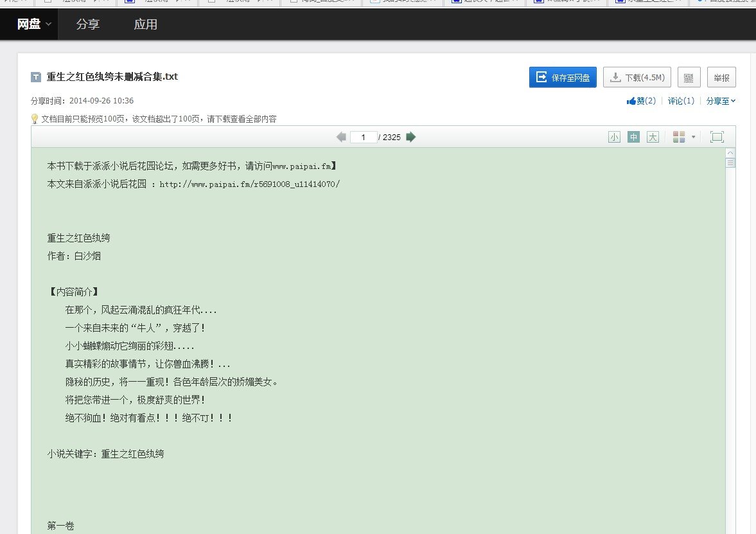Expand the 分享至 share dropdown

720,100
